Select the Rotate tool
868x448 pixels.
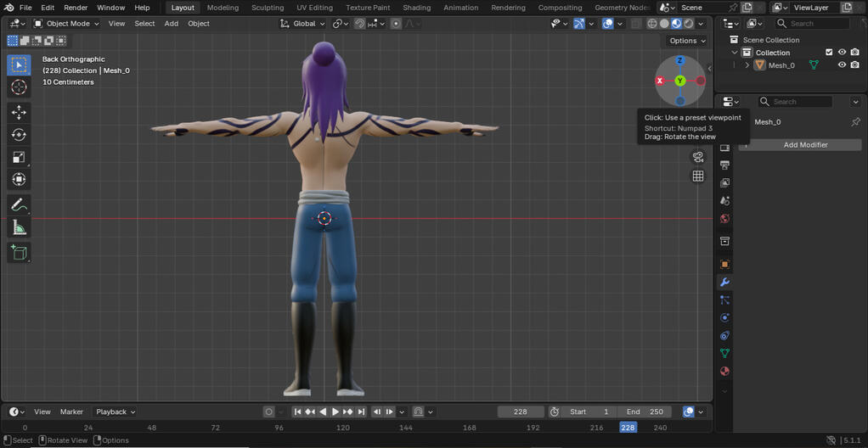point(19,135)
